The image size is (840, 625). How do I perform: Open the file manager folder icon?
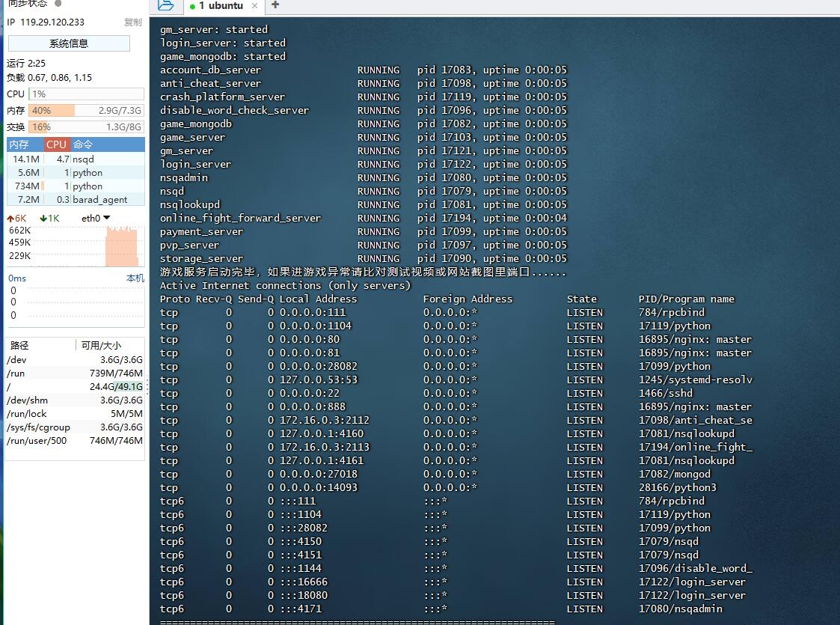(x=165, y=5)
